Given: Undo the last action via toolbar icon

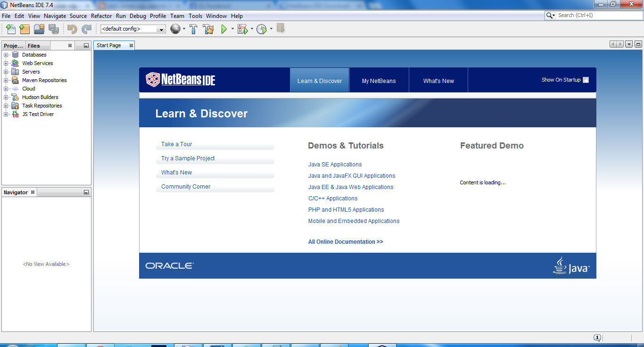Looking at the screenshot, I should pyautogui.click(x=71, y=29).
